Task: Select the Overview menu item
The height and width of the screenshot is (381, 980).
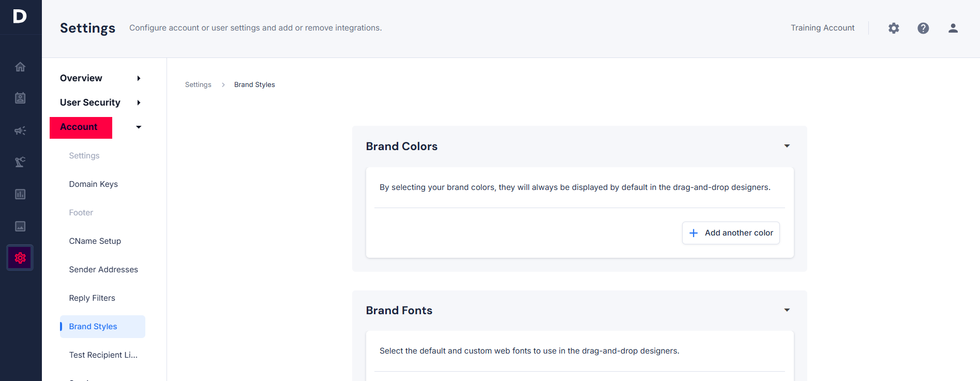Action: point(81,78)
